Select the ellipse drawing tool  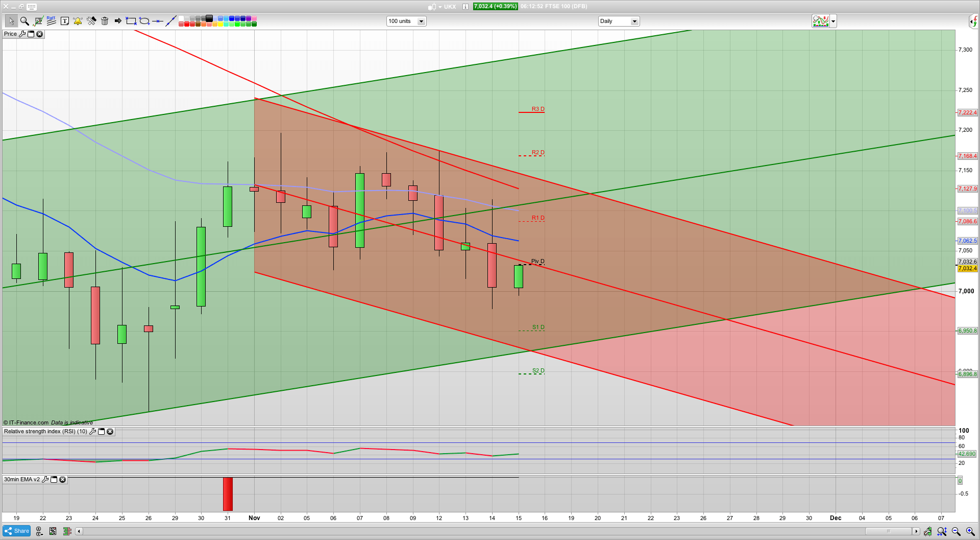(x=144, y=21)
